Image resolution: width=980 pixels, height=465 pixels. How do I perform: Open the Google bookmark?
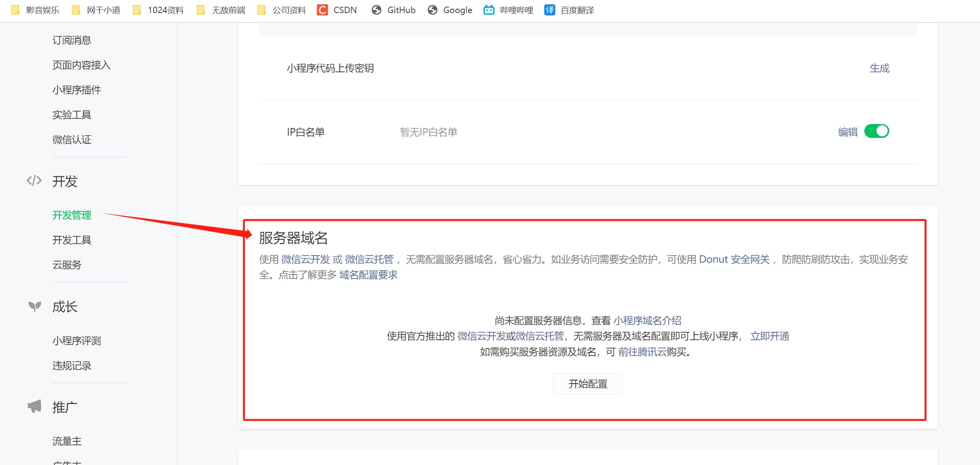pos(450,10)
